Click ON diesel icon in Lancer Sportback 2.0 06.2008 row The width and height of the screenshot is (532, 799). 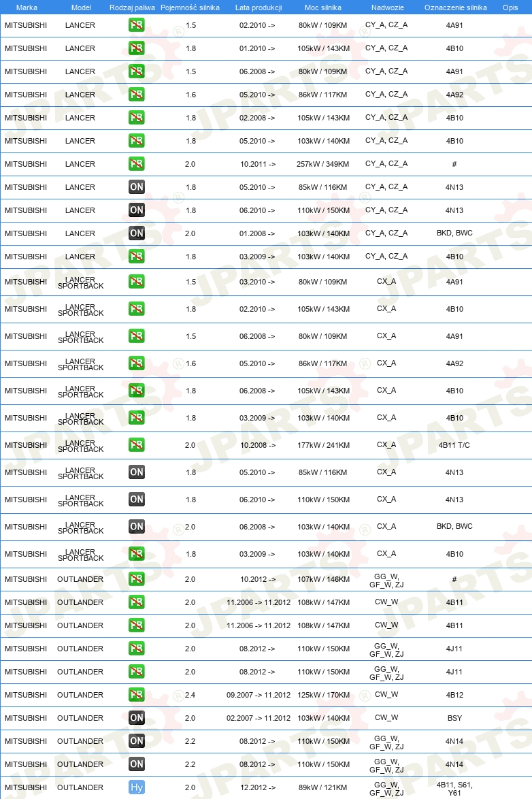click(x=136, y=527)
